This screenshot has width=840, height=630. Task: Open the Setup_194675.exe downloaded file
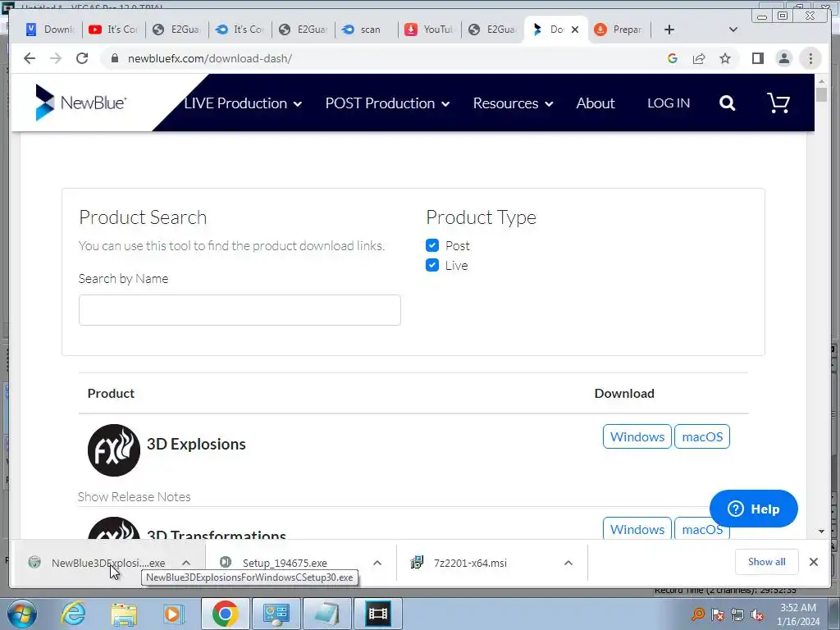[285, 563]
